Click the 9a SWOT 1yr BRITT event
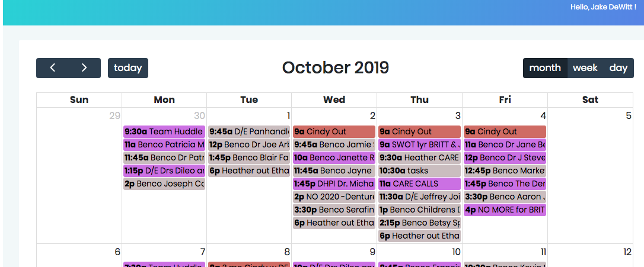 pos(419,144)
